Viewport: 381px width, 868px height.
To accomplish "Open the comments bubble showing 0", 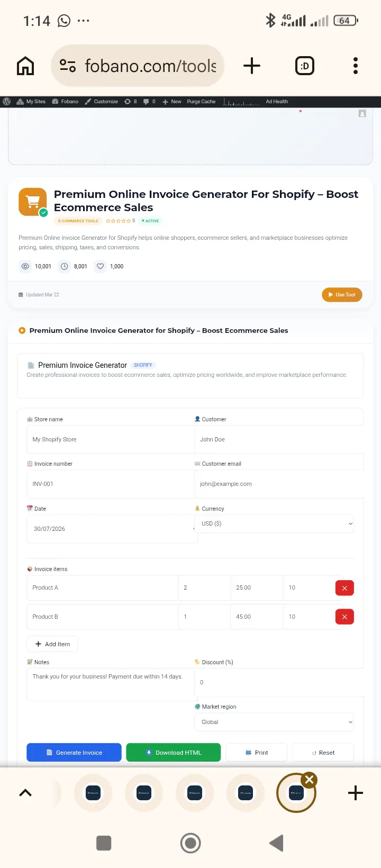I will [149, 102].
